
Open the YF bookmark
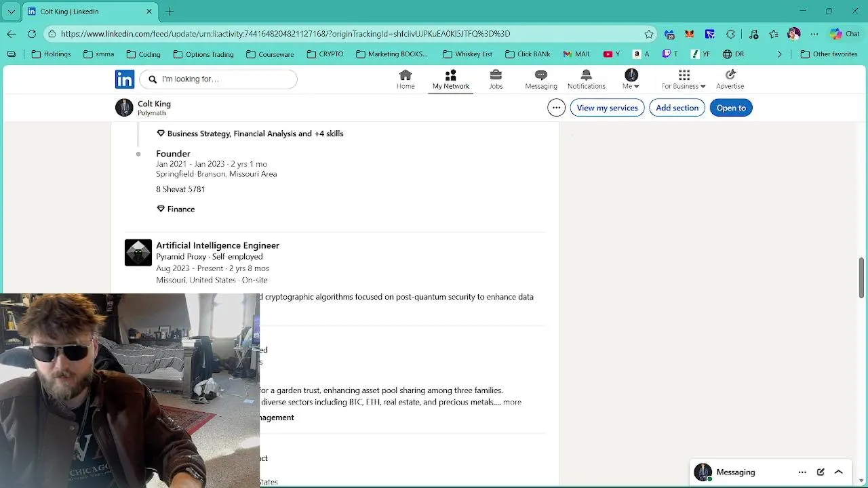pos(701,54)
